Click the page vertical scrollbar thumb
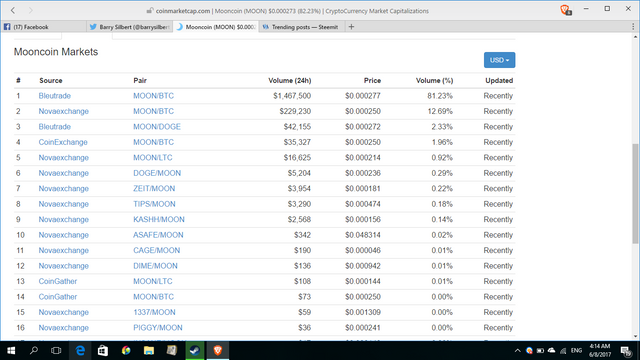 tap(636, 193)
